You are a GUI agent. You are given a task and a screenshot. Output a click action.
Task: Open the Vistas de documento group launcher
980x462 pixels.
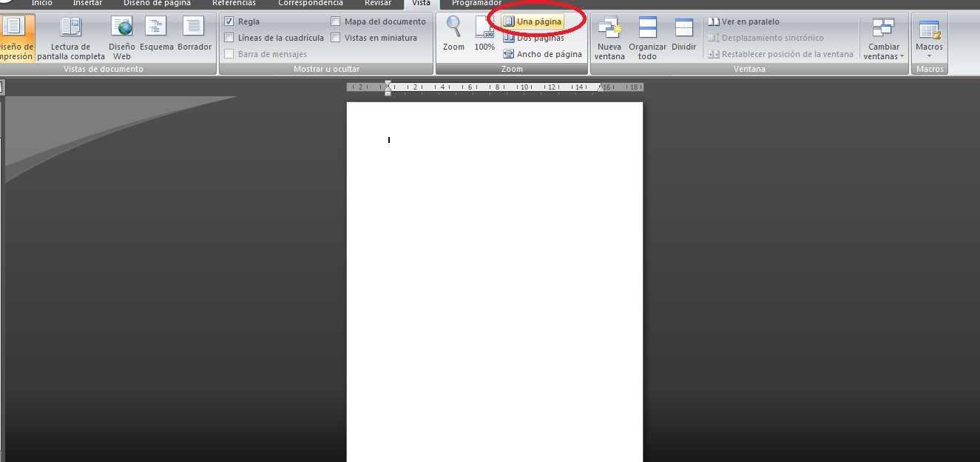(x=104, y=68)
